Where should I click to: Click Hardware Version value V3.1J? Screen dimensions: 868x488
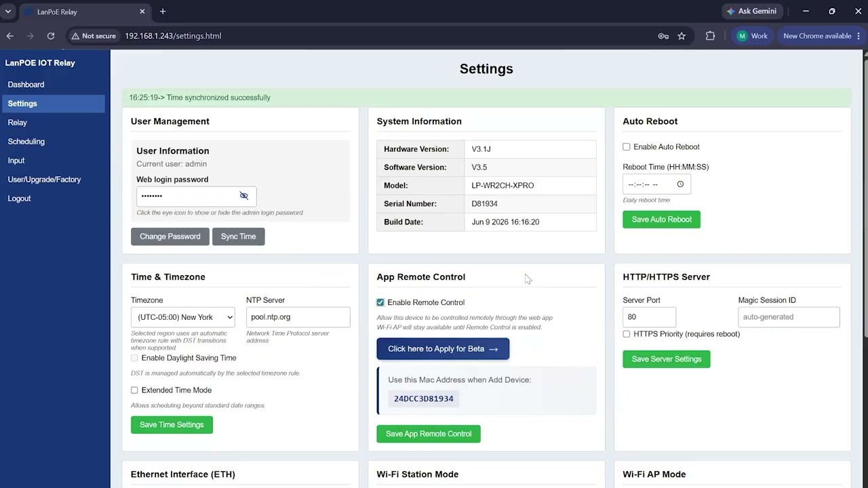coord(481,149)
